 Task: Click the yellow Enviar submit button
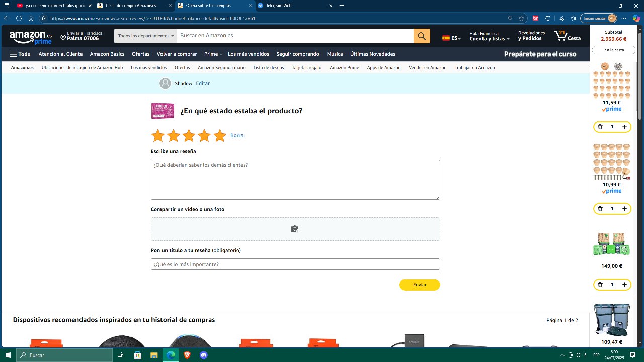pos(420,285)
